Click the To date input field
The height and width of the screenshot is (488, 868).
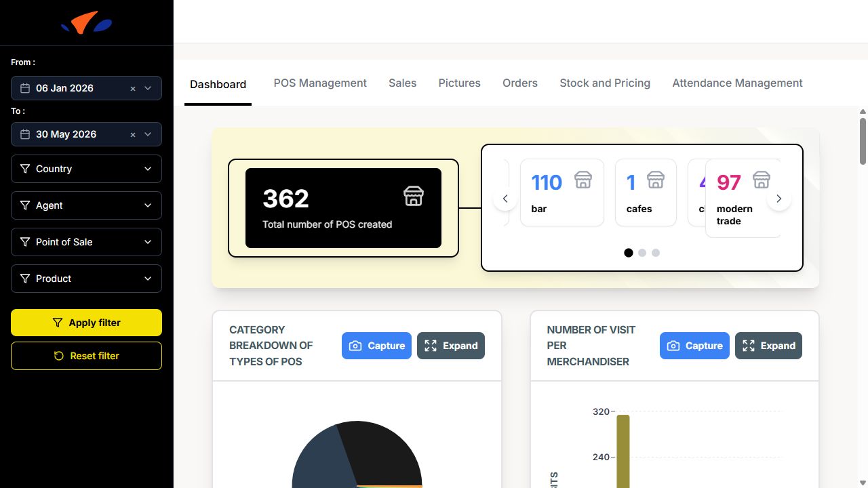click(86, 134)
